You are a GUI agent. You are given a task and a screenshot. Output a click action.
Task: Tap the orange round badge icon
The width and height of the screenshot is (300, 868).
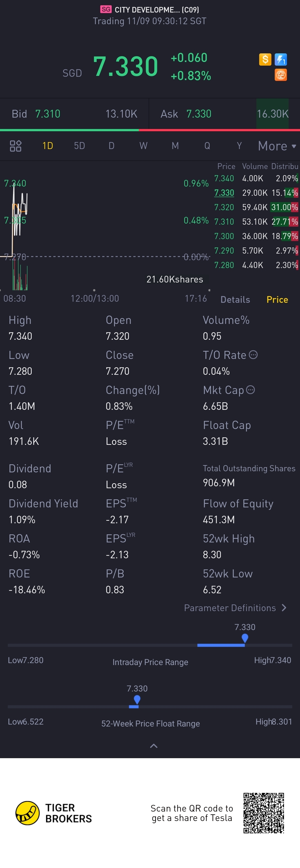pyautogui.click(x=281, y=75)
